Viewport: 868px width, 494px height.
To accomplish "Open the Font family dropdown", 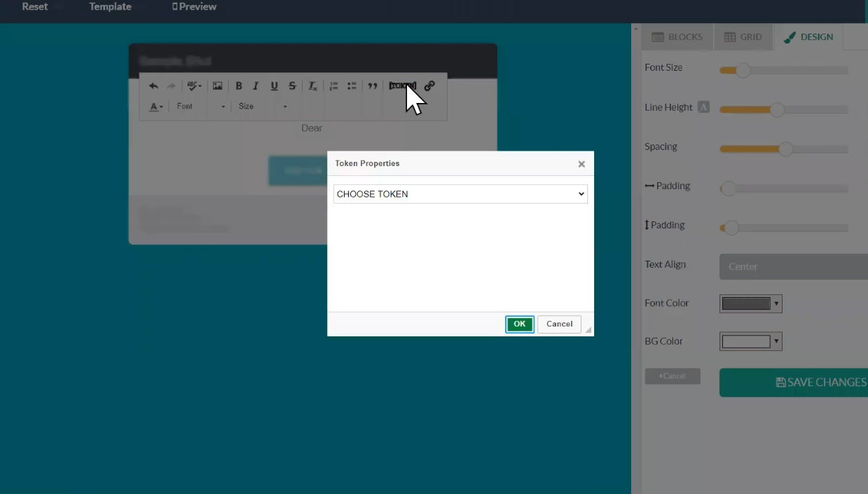I will click(x=201, y=107).
